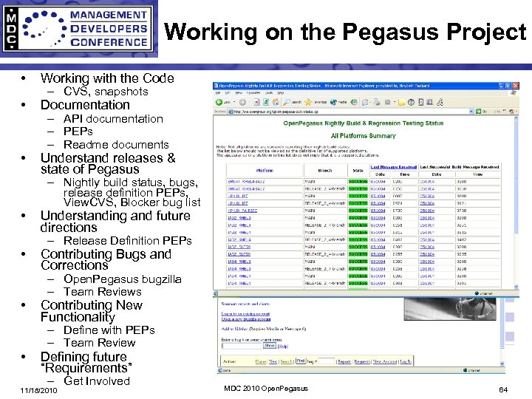Click New in the Bugzilla actions bar
The height and width of the screenshot is (399, 532).
(273, 361)
